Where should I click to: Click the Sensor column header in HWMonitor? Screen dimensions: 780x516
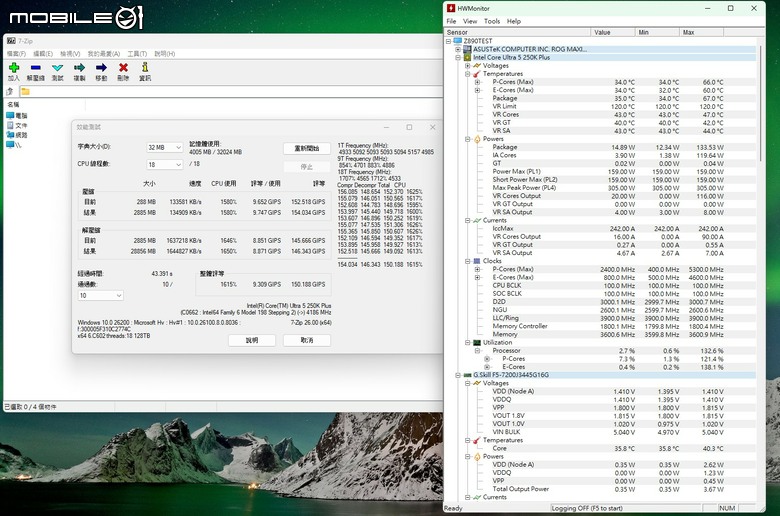pos(517,32)
